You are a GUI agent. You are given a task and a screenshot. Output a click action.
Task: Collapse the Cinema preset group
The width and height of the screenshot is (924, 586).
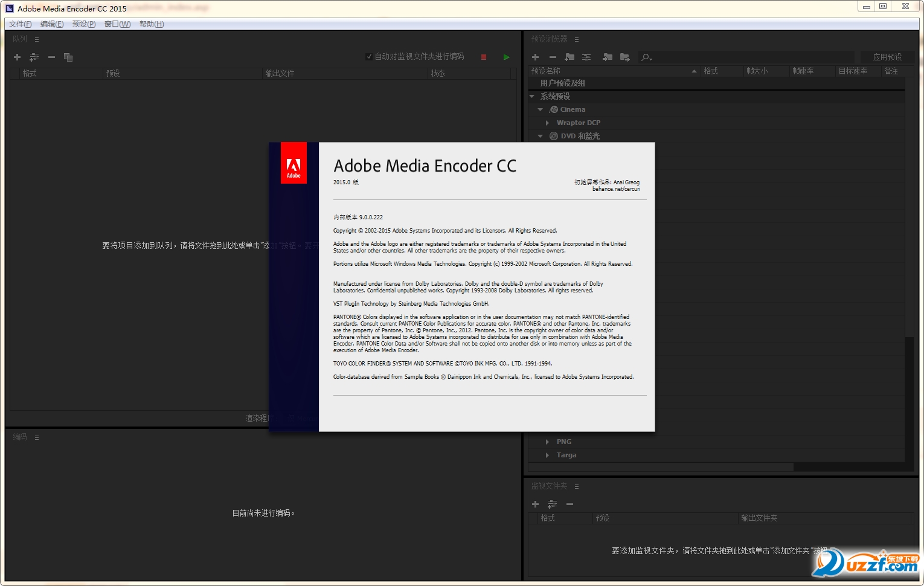[x=541, y=109]
